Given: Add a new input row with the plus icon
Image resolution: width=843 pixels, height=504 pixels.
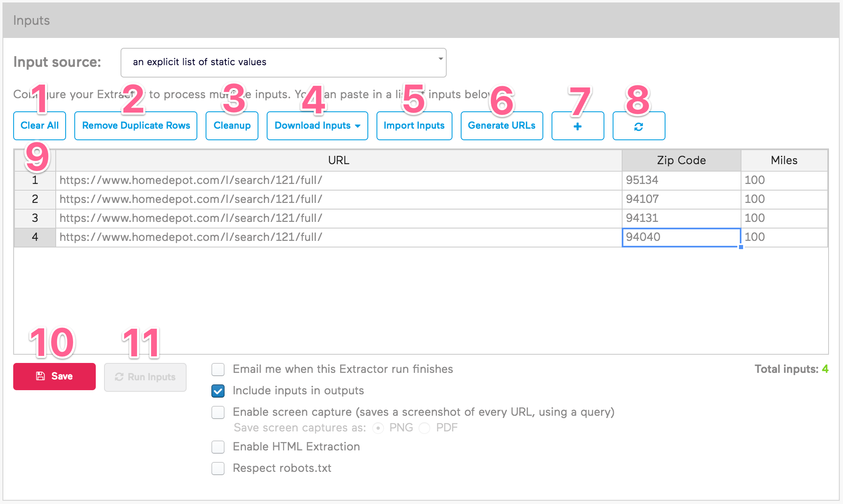Looking at the screenshot, I should click(x=577, y=126).
